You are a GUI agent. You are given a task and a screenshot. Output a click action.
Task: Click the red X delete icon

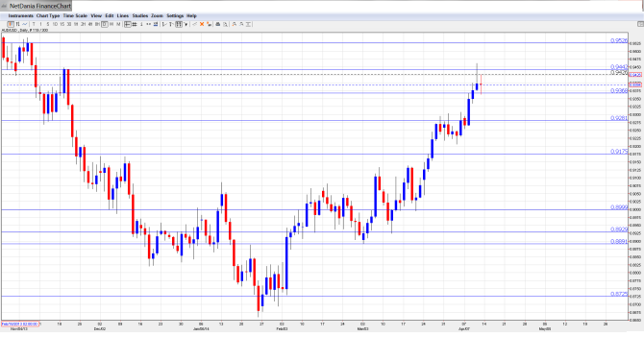[202, 24]
